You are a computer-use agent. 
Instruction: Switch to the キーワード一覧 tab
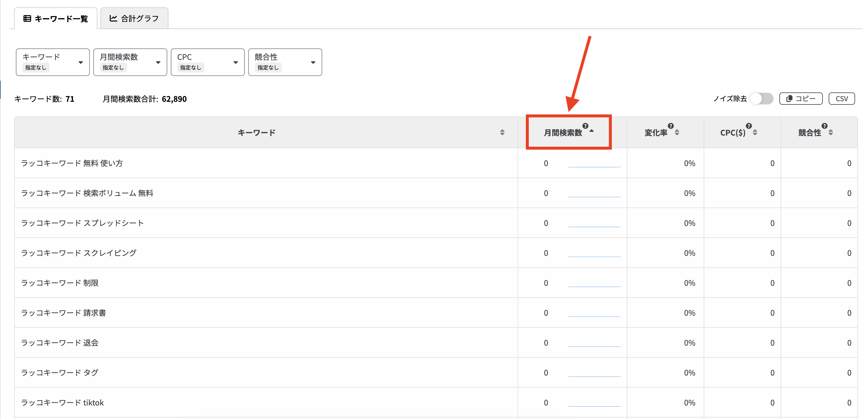[x=56, y=18]
